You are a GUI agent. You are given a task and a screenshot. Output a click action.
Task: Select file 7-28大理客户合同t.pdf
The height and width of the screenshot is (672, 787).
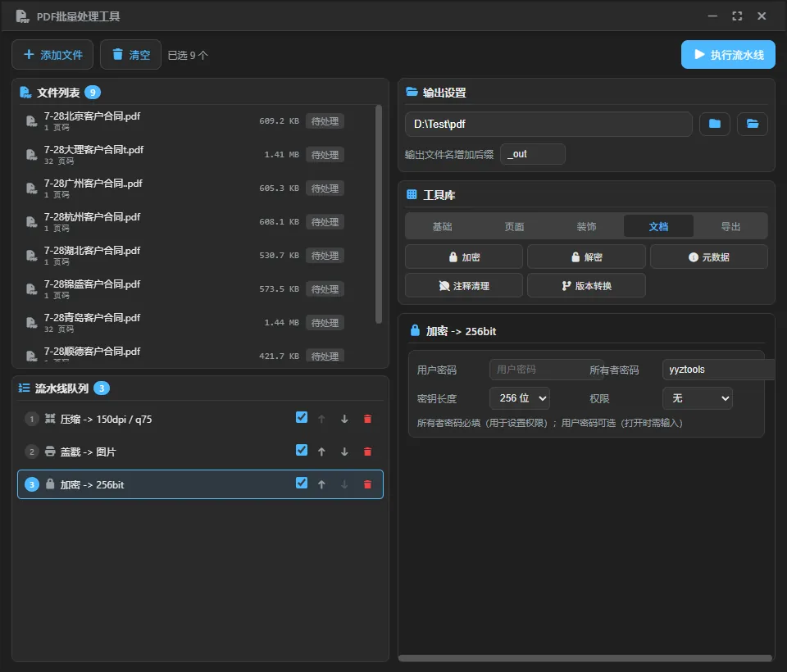coord(196,155)
